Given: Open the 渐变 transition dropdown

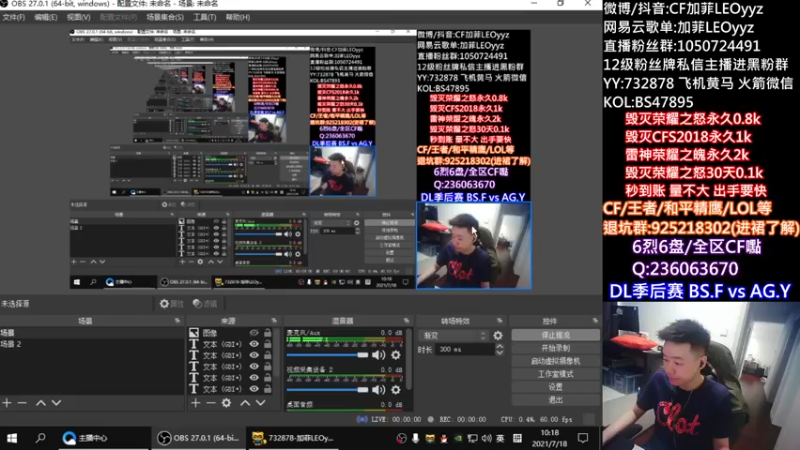Looking at the screenshot, I should tap(454, 335).
